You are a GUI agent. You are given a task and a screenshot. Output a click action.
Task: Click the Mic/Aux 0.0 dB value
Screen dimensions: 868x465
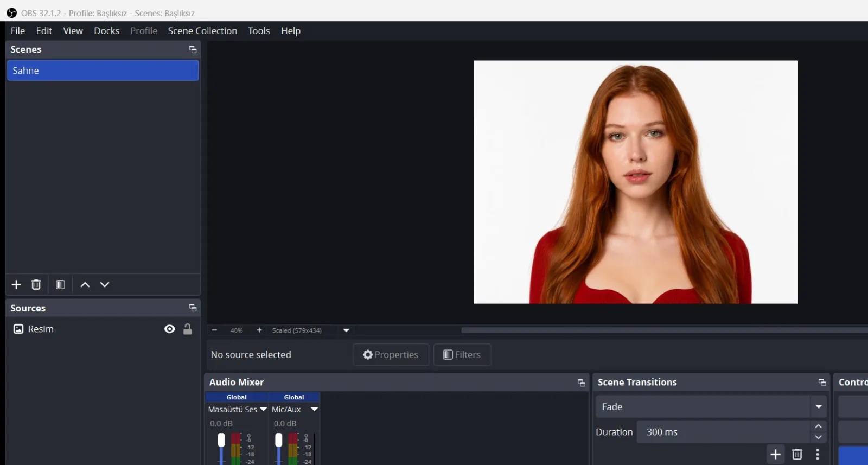[285, 424]
